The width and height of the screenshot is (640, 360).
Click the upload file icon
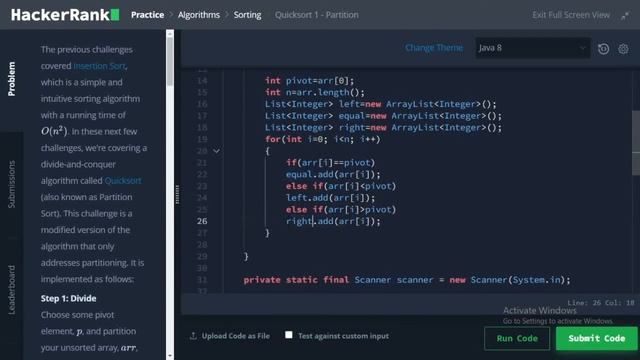pyautogui.click(x=193, y=336)
